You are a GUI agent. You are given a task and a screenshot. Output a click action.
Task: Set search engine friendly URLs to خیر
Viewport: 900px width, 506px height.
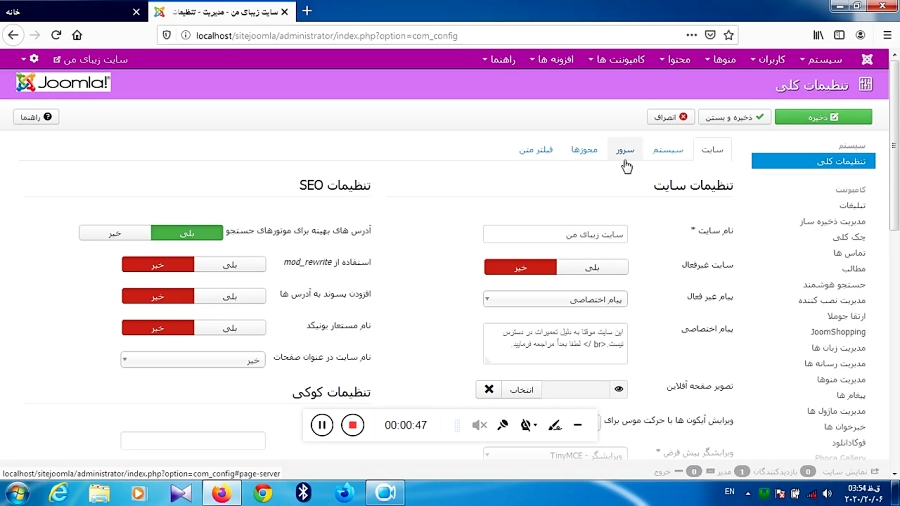115,233
